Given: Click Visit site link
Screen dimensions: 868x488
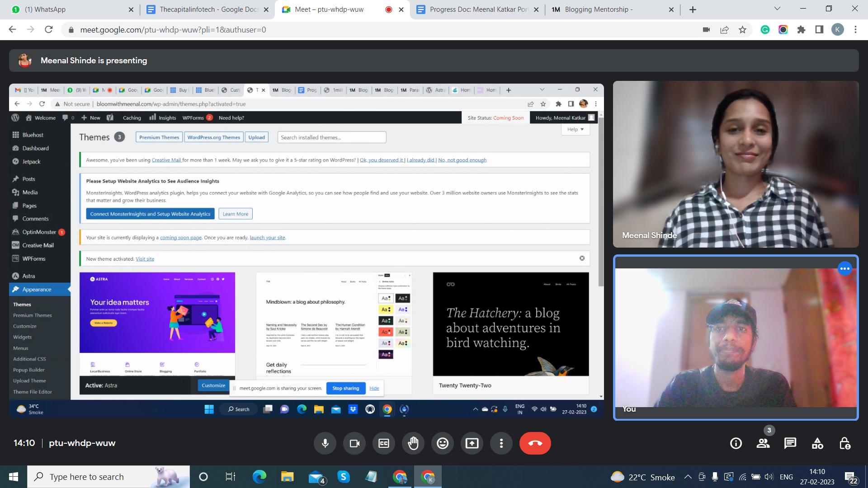Looking at the screenshot, I should click(x=145, y=259).
